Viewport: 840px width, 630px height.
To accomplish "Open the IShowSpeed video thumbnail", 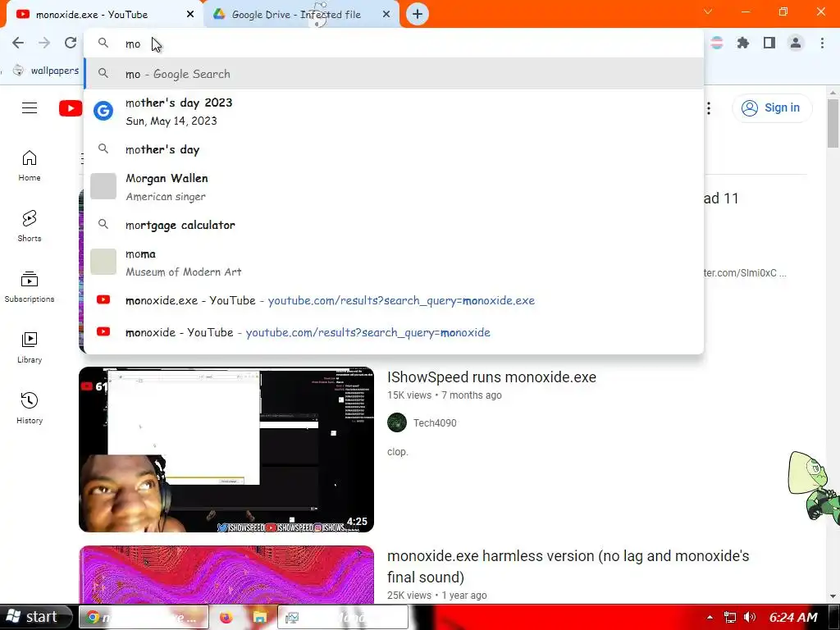I will tap(226, 450).
